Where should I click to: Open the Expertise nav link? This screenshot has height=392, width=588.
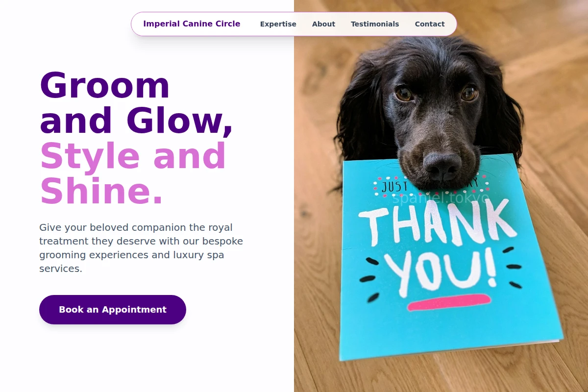pyautogui.click(x=278, y=24)
